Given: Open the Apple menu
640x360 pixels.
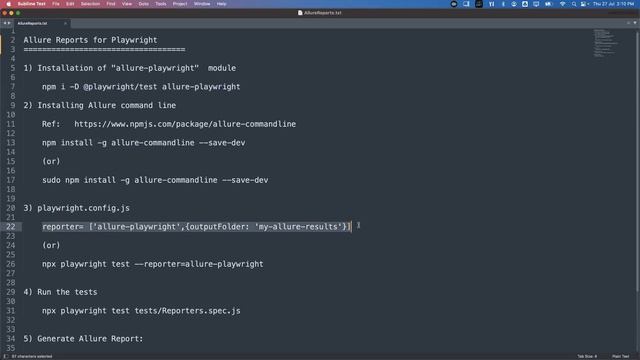Looking at the screenshot, I should [x=9, y=4].
